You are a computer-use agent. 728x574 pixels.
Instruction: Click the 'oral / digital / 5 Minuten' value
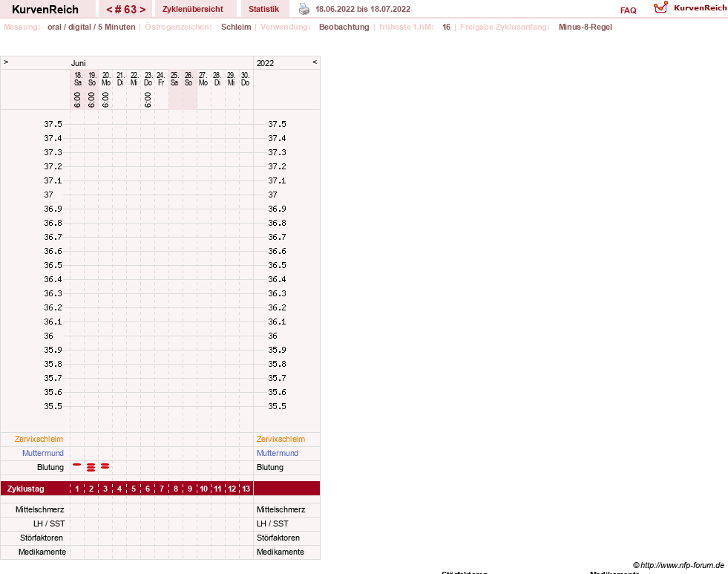[x=91, y=27]
